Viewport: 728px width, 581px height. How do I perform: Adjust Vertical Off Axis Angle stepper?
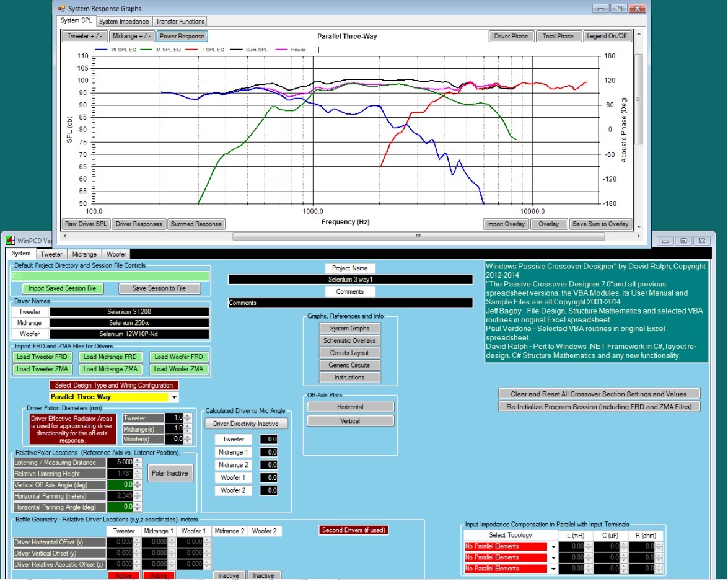pyautogui.click(x=137, y=485)
